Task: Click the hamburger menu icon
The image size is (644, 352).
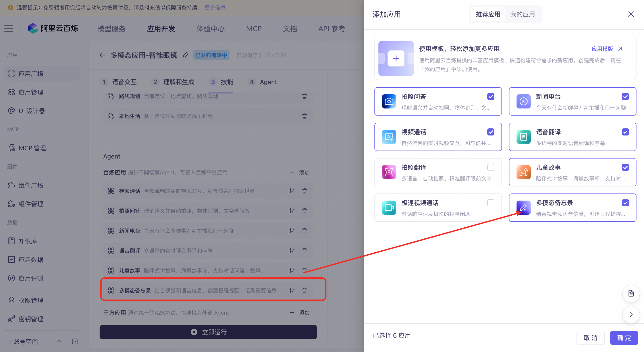Action: point(9,29)
